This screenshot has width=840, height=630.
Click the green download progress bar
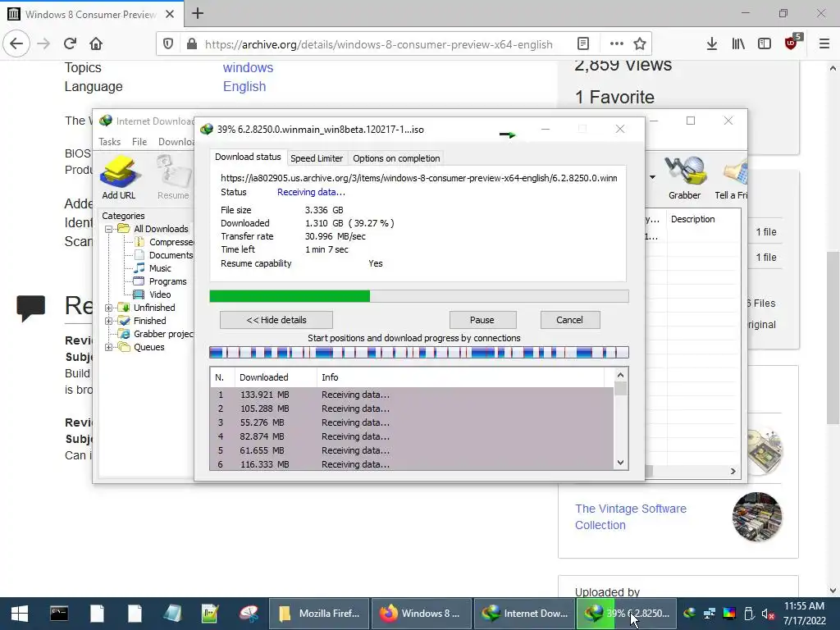click(x=290, y=296)
